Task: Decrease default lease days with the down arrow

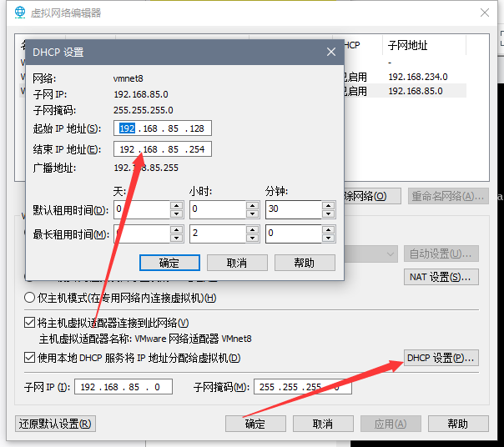Action: point(176,213)
